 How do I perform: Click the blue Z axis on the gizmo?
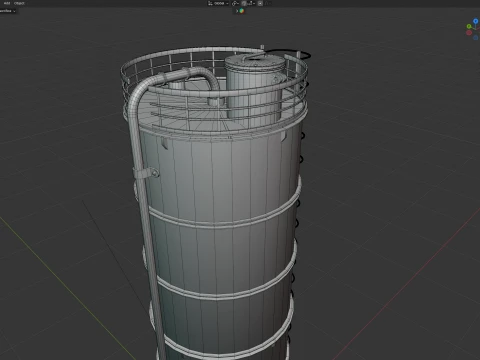click(x=476, y=21)
